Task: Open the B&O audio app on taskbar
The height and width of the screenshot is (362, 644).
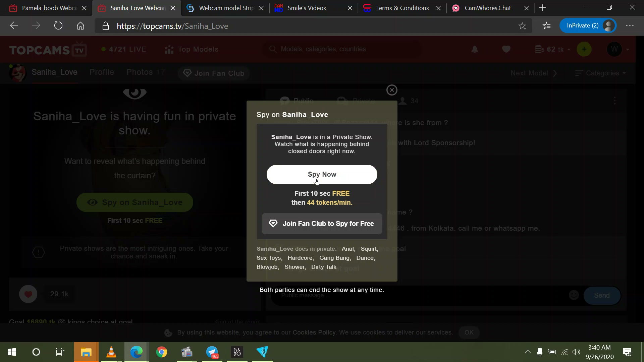Action: pyautogui.click(x=237, y=352)
